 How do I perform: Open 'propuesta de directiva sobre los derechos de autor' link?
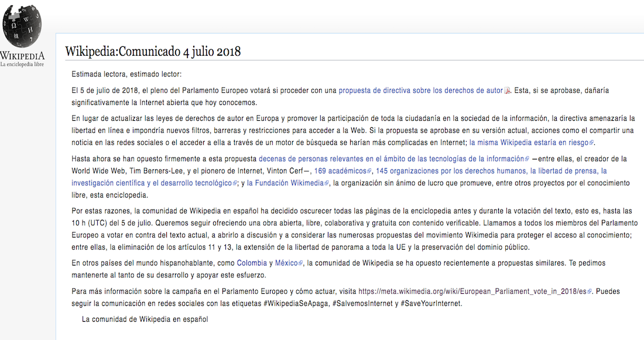420,90
